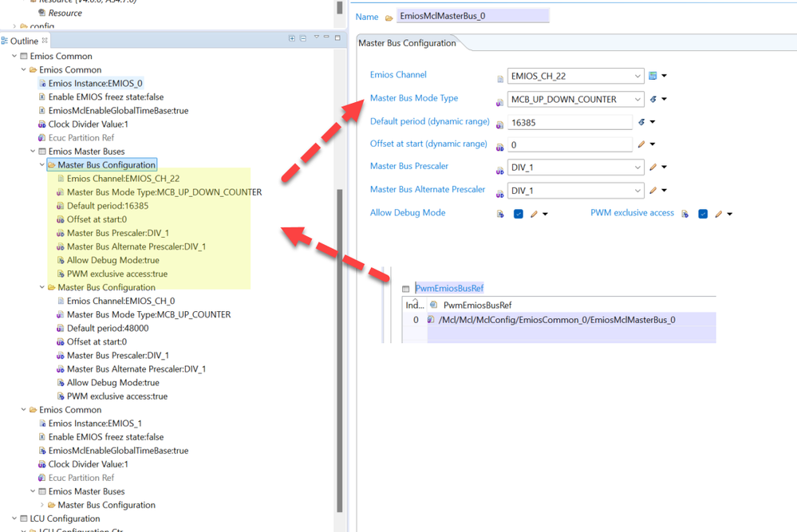Viewport: 797px width, 532px height.
Task: Collapse Emios Master Buses under EMIOS_0
Action: 33,151
